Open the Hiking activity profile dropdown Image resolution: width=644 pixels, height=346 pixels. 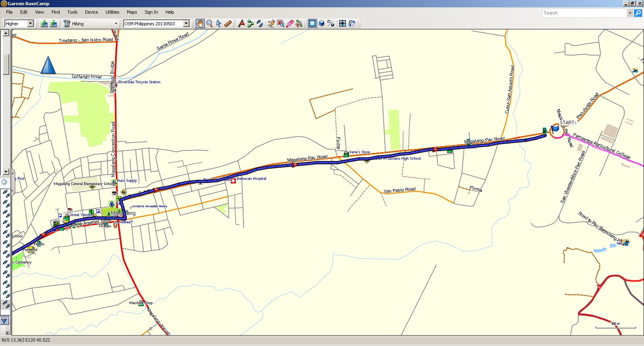coord(116,24)
